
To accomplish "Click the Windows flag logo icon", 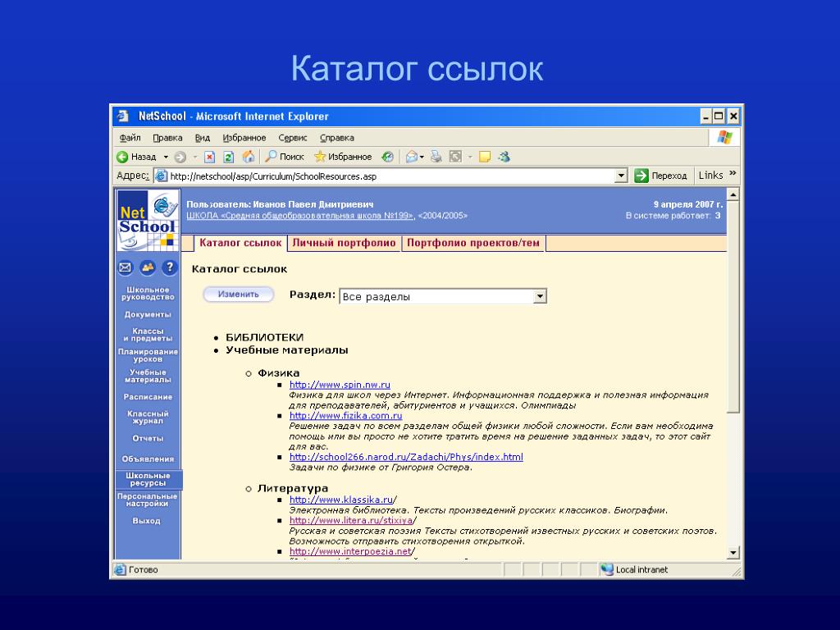I will pyautogui.click(x=724, y=138).
